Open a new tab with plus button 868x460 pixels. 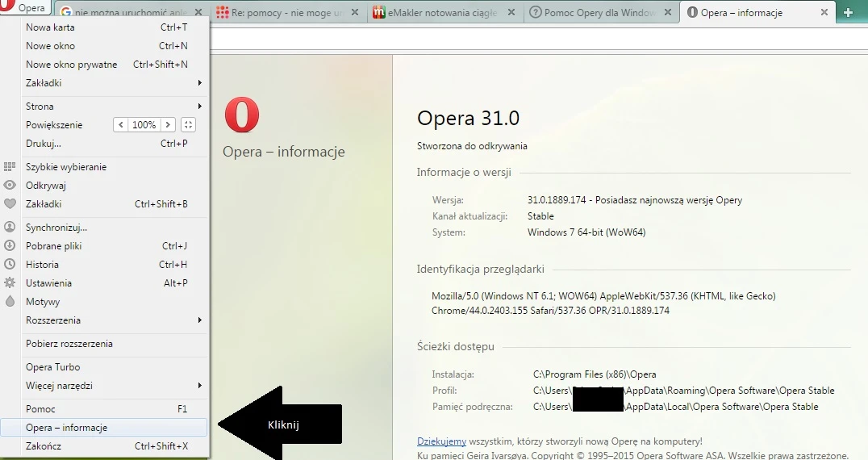tap(848, 11)
